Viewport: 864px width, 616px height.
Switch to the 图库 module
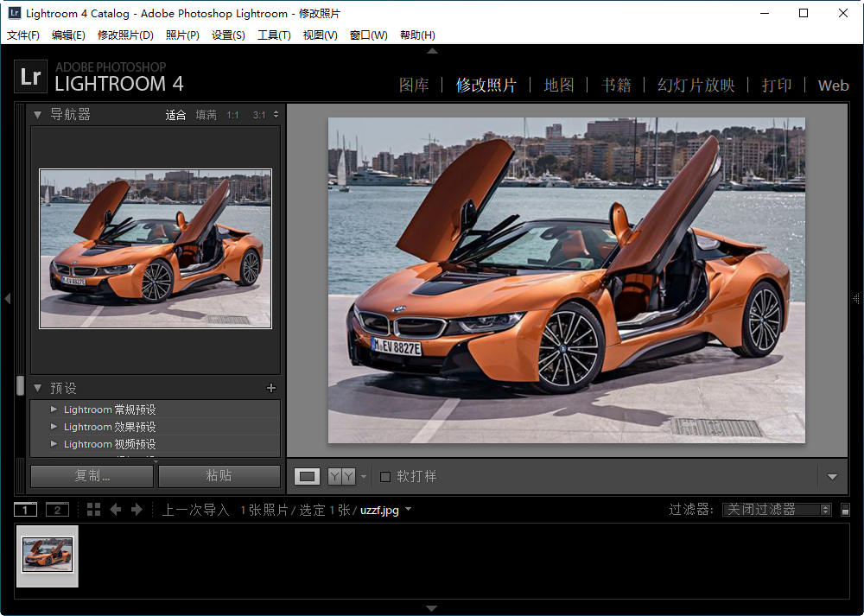click(x=414, y=86)
